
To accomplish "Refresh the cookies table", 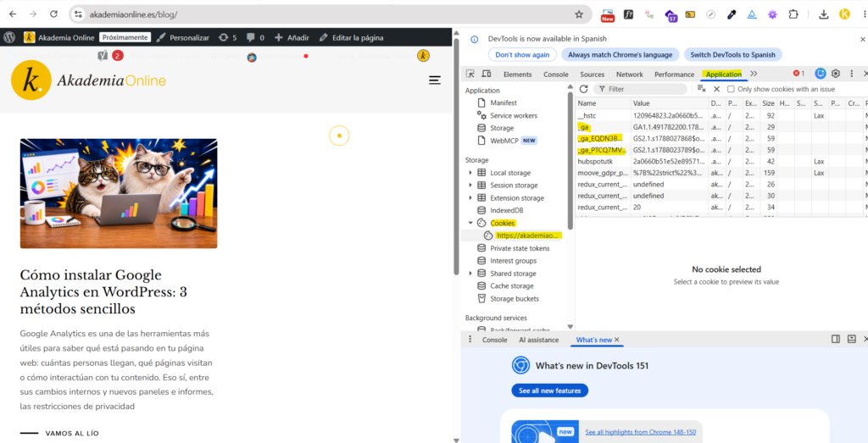I will (x=583, y=89).
